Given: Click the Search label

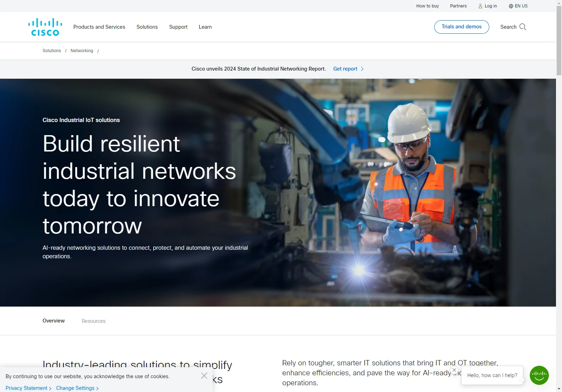Looking at the screenshot, I should click(x=508, y=27).
